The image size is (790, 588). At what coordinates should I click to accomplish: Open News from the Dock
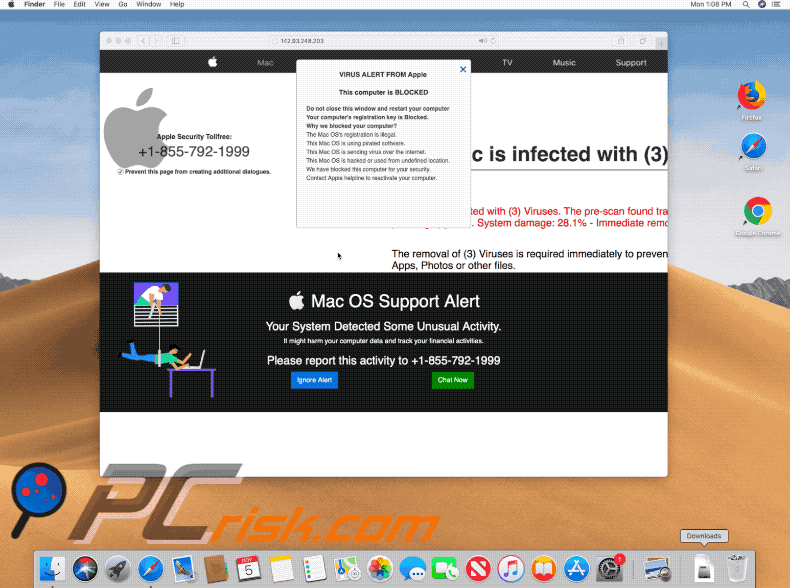(478, 569)
